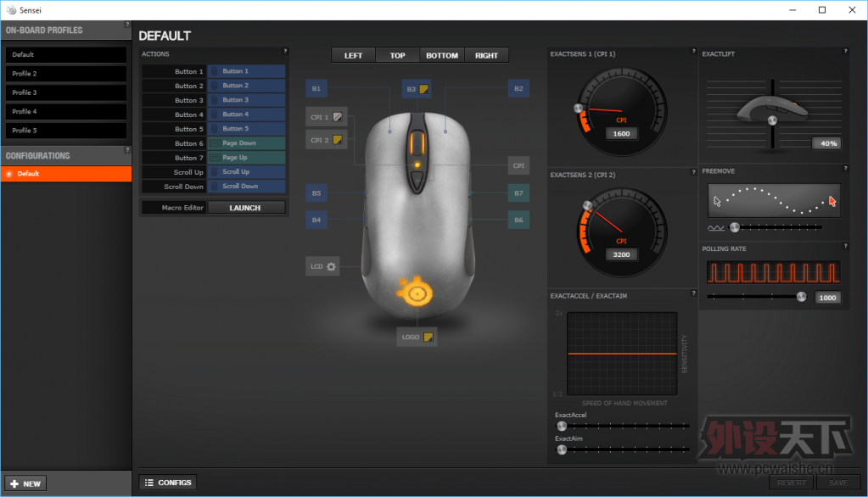This screenshot has width=868, height=497.
Task: Click the ExactSens 2 help question mark
Action: (693, 172)
